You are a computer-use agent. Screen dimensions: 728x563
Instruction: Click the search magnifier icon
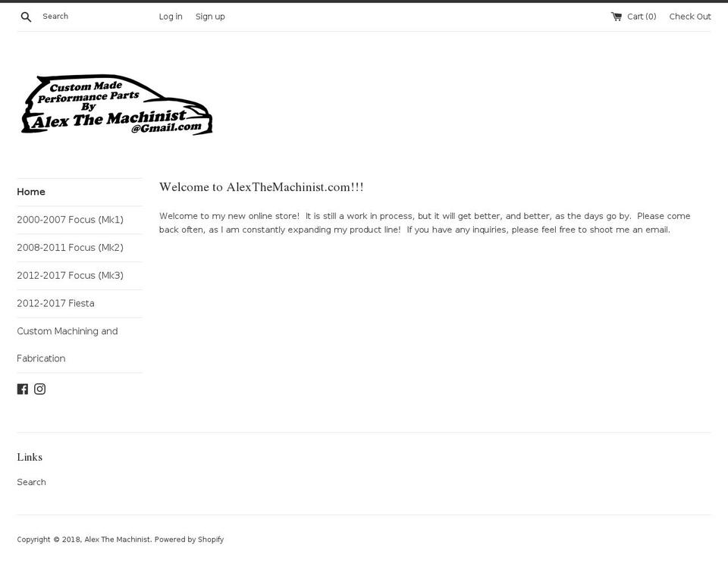coord(26,17)
